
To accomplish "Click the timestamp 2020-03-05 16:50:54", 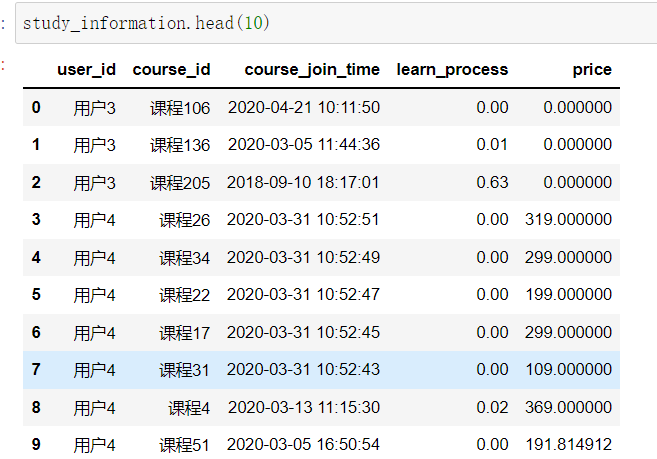I will (x=303, y=444).
